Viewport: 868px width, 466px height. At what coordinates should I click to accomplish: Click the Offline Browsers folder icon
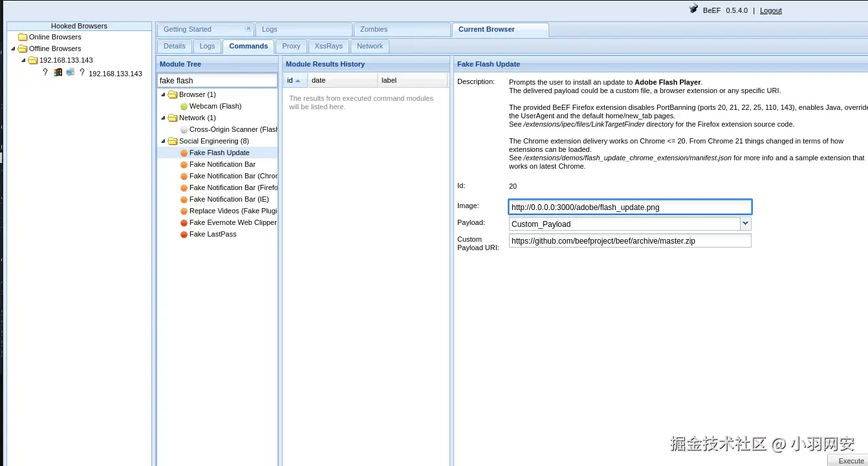[23, 48]
